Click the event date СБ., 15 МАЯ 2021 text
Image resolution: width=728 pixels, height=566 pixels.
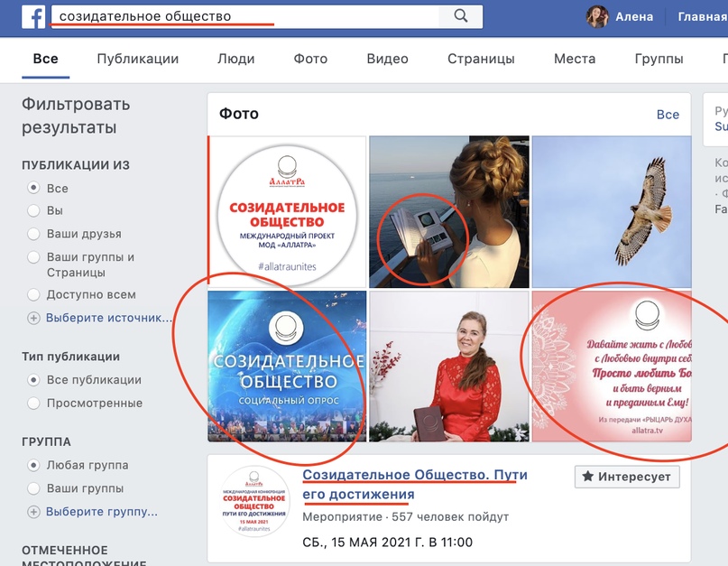387,543
